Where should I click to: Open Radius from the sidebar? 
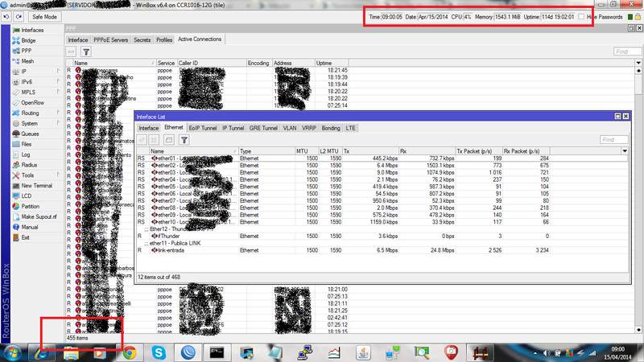coord(29,165)
